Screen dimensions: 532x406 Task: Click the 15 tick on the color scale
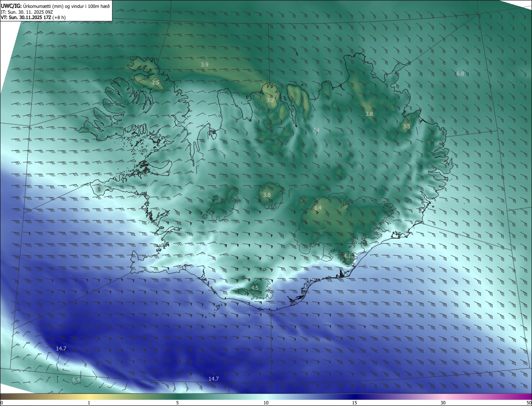click(355, 403)
